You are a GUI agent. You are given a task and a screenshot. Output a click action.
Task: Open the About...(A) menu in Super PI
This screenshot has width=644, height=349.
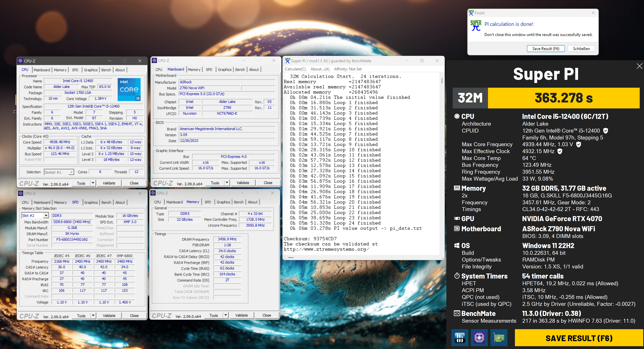(320, 69)
